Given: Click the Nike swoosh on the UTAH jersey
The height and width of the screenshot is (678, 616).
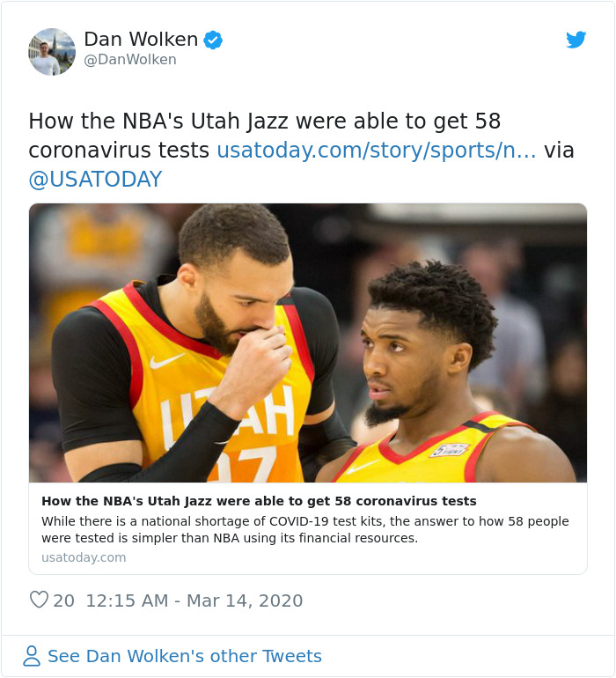Looking at the screenshot, I should (166, 361).
